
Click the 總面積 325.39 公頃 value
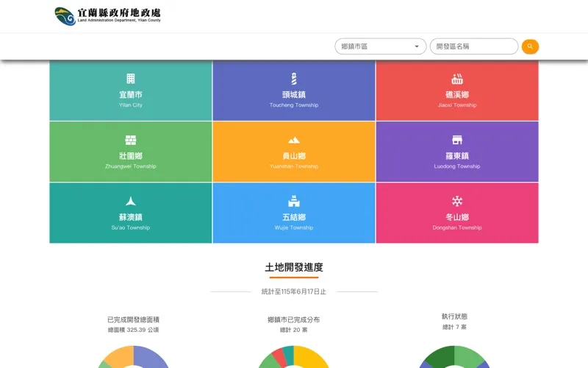tap(134, 330)
